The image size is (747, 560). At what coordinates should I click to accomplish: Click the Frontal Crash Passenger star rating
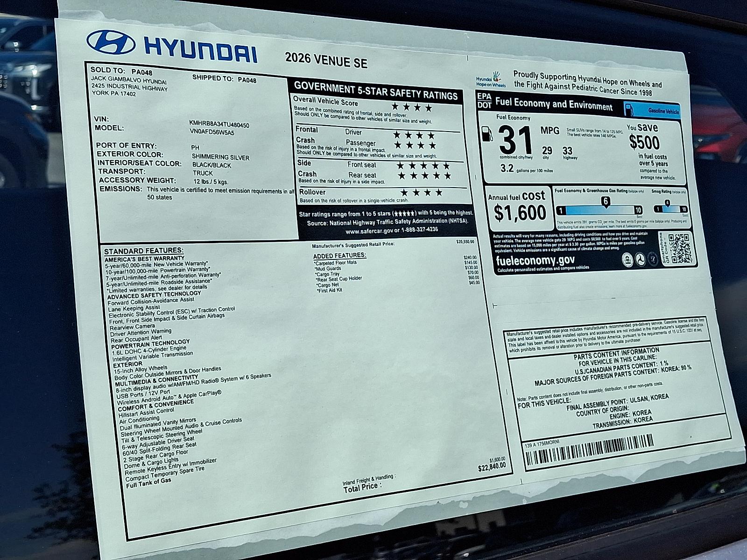tap(416, 145)
